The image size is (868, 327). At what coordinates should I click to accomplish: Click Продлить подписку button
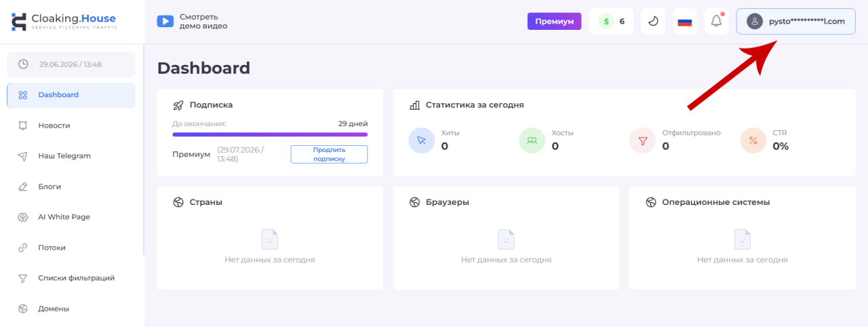329,154
